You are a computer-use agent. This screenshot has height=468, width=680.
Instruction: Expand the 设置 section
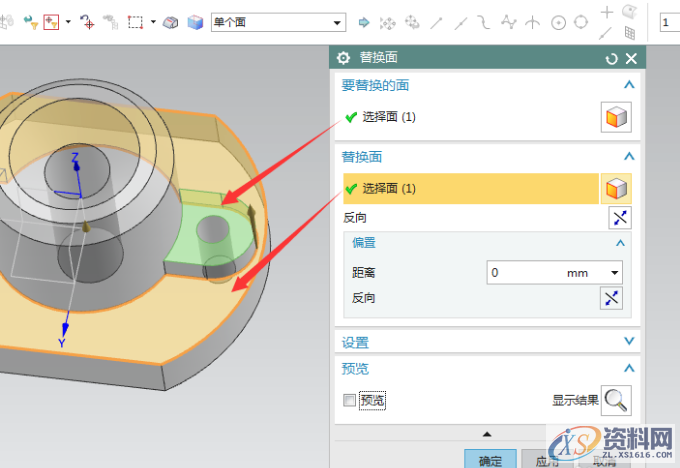628,342
